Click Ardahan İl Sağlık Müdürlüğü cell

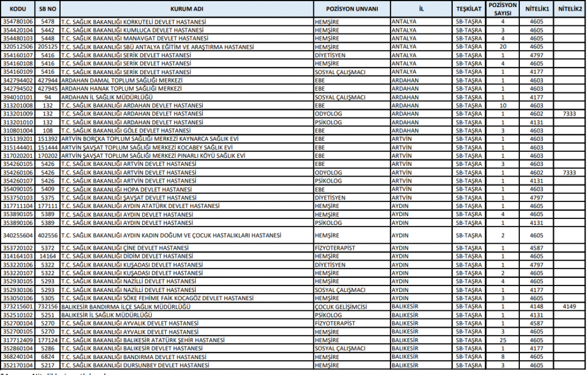(187, 97)
